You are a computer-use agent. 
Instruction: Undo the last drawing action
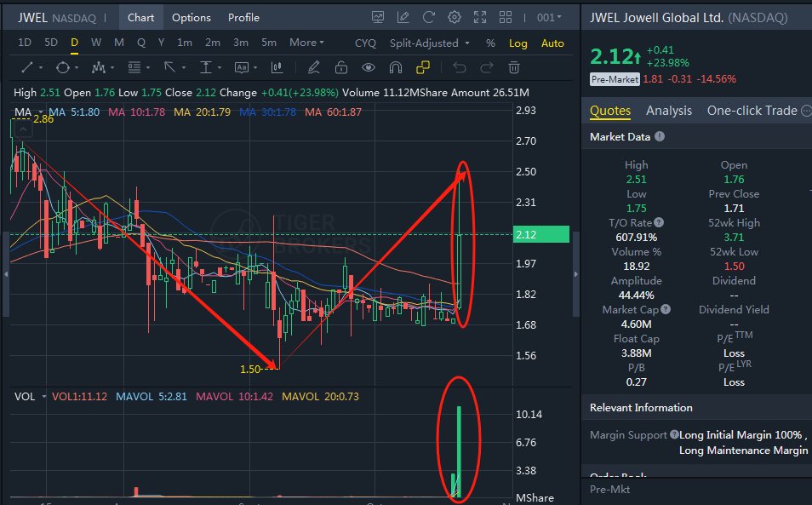pyautogui.click(x=460, y=67)
